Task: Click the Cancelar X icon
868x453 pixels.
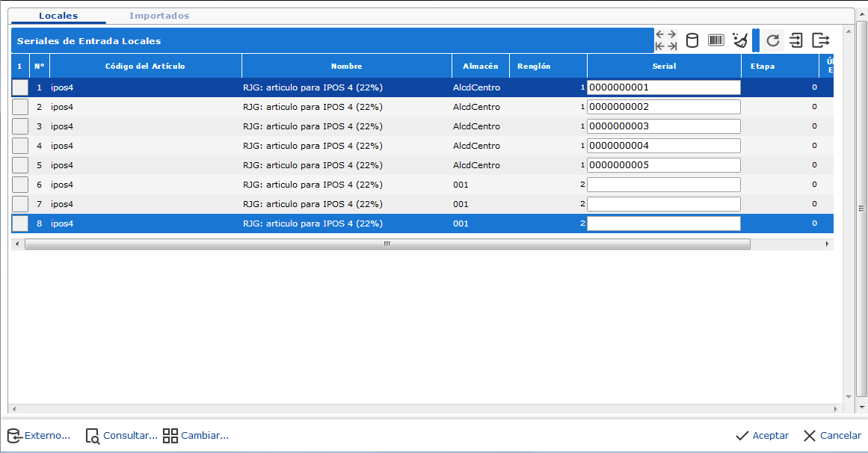Action: click(x=810, y=436)
